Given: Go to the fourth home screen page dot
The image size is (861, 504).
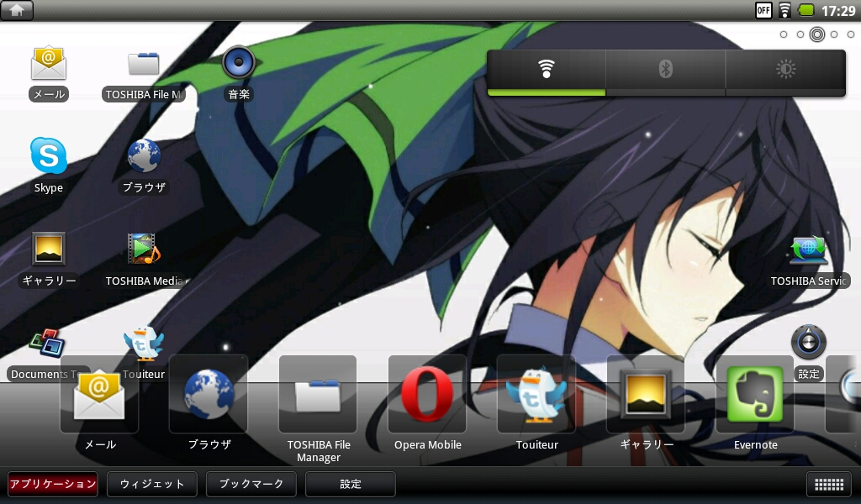Looking at the screenshot, I should click(834, 34).
